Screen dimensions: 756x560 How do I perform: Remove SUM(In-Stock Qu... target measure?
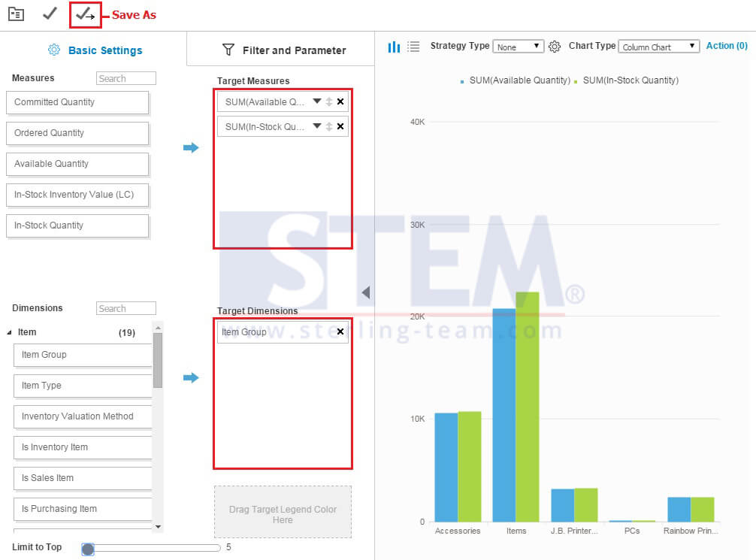point(340,126)
